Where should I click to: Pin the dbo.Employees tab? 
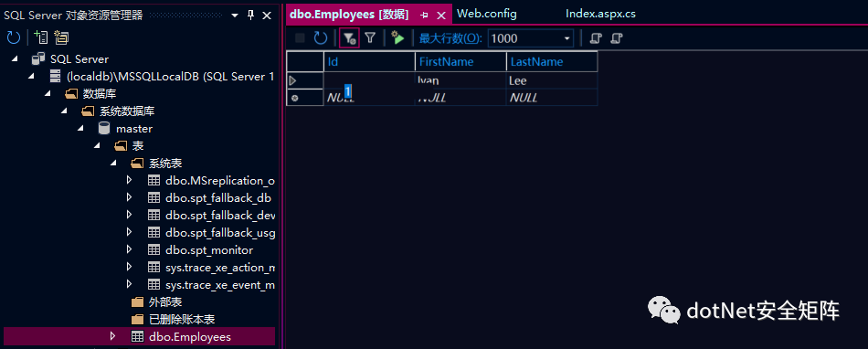click(x=425, y=15)
